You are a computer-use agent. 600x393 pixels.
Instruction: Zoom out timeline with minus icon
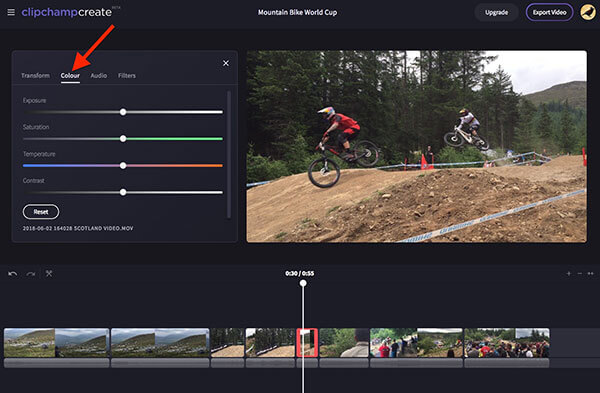coord(580,273)
